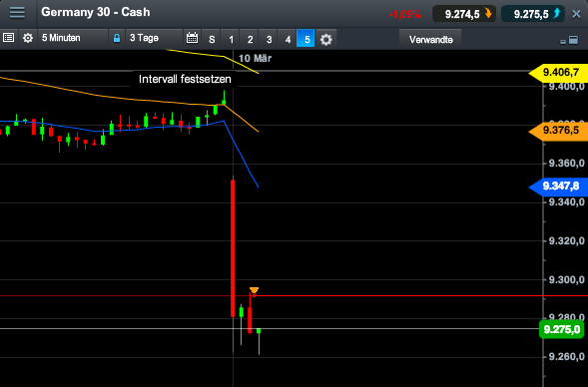Close the Germany 30 chart window

(x=576, y=14)
